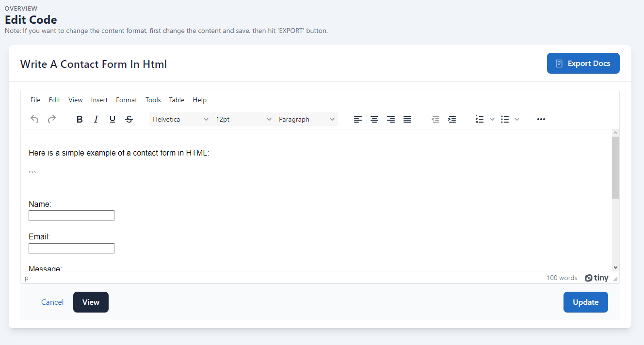Click the Name input field
This screenshot has height=345, width=644.
coord(71,216)
